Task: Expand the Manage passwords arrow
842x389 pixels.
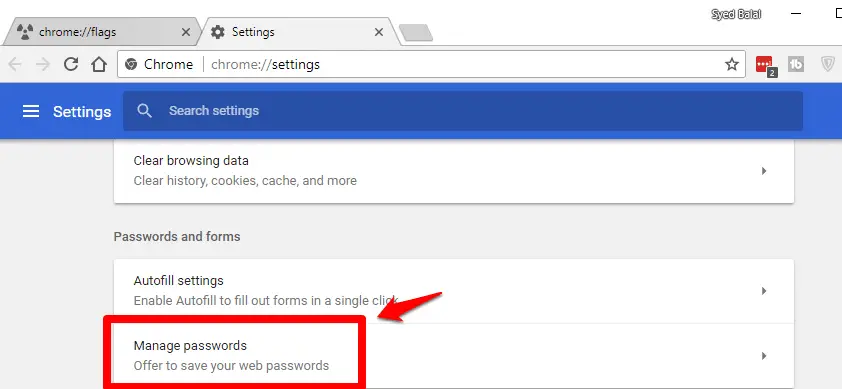Action: pyautogui.click(x=764, y=356)
